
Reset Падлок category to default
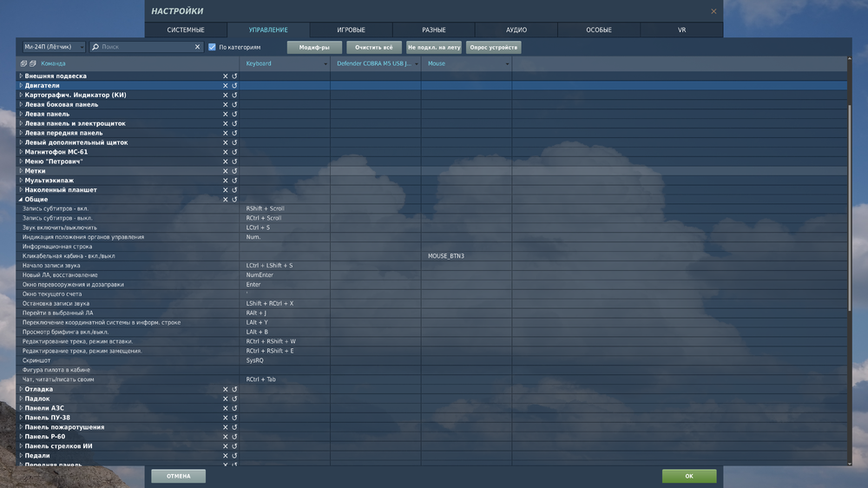pyautogui.click(x=234, y=399)
